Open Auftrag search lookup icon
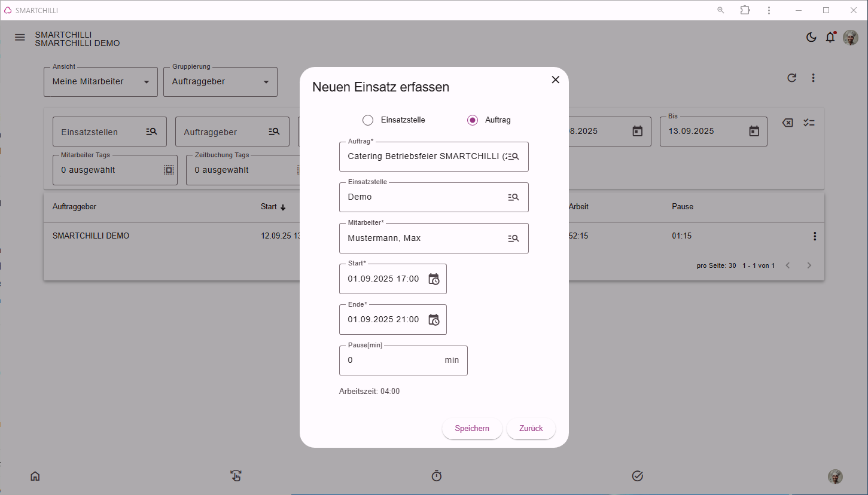 click(513, 156)
